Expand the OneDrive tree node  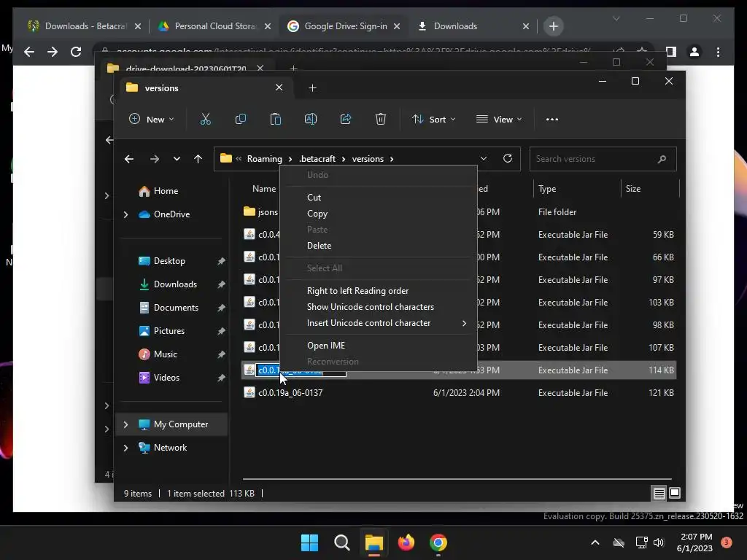click(x=125, y=215)
